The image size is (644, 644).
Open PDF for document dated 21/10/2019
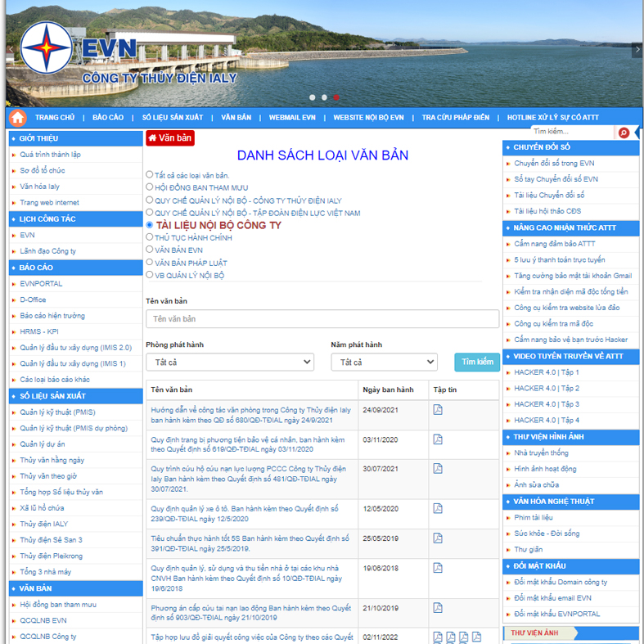point(438,607)
